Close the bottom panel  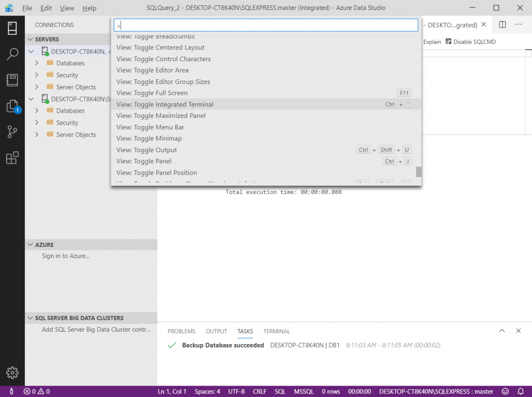tap(518, 331)
